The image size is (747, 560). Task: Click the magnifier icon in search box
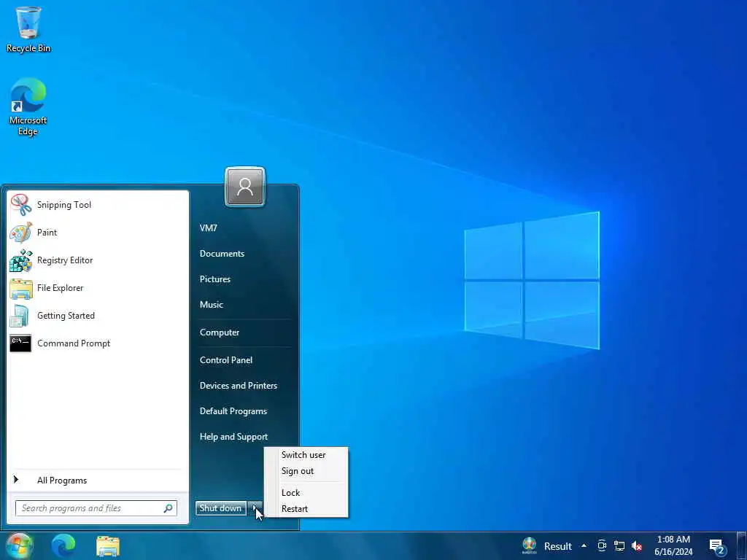tap(169, 508)
